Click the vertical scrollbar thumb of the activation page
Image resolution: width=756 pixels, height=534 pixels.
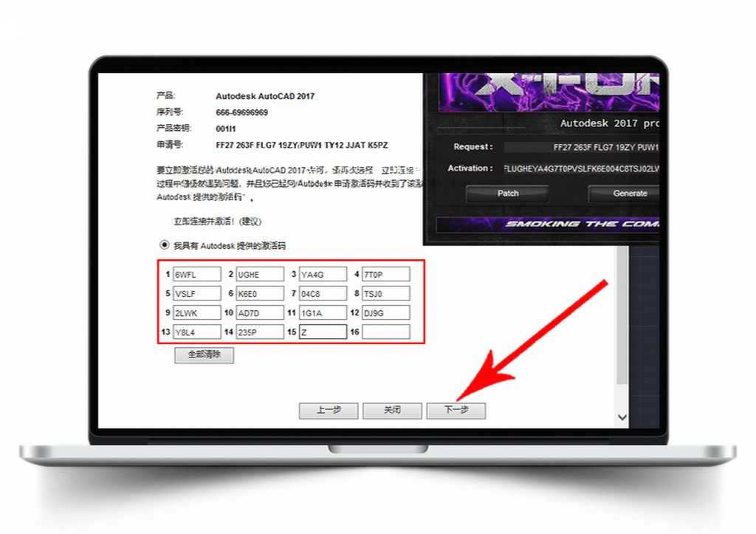pyautogui.click(x=622, y=315)
